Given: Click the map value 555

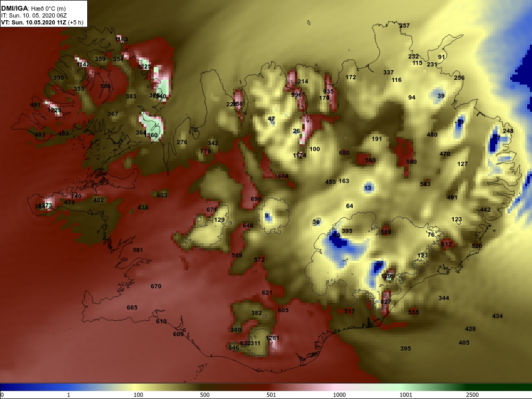Looking at the screenshot, I should coord(413,312).
